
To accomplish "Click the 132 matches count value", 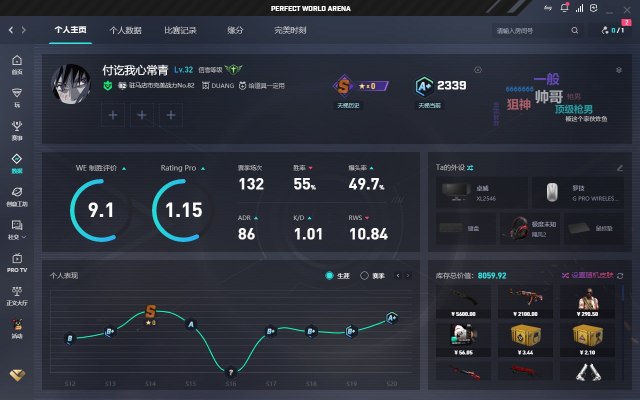I will tap(251, 184).
